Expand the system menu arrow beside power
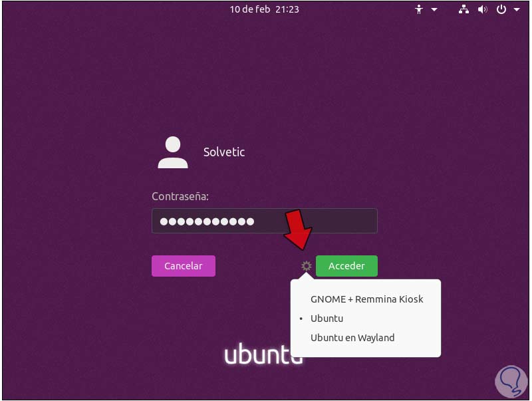532x401 pixels. pyautogui.click(x=517, y=10)
